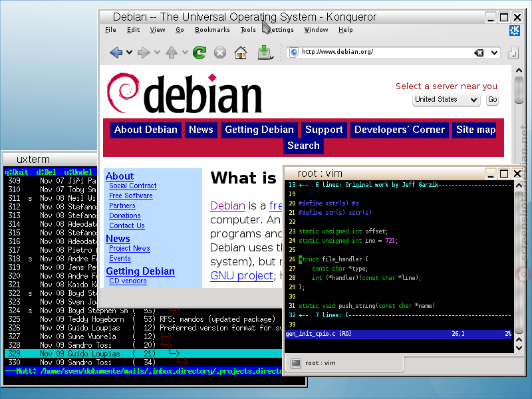Screen dimensions: 532x399
Task: Click the sidebar About heading link
Action: 120,176
